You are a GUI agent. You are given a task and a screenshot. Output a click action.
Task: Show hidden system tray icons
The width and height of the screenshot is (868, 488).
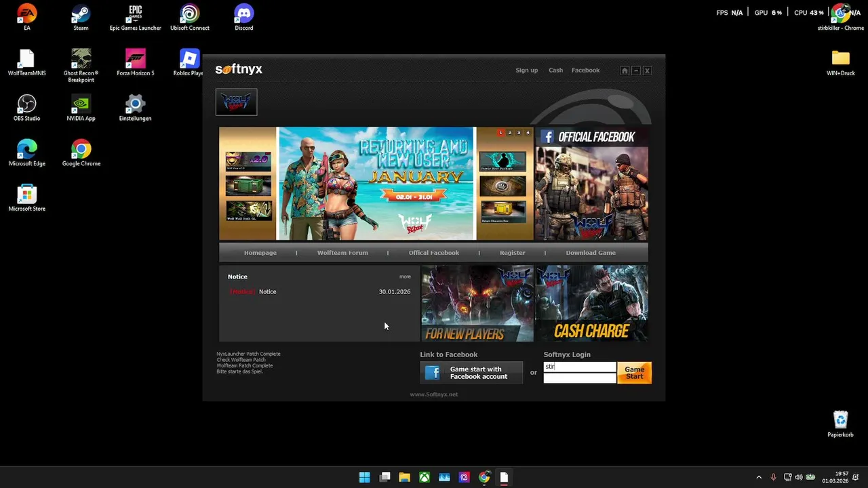pyautogui.click(x=759, y=477)
